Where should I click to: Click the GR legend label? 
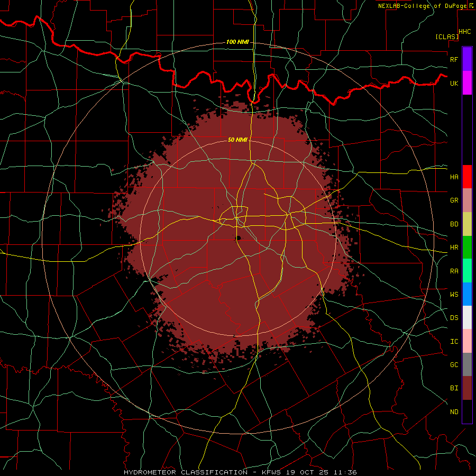click(x=454, y=200)
